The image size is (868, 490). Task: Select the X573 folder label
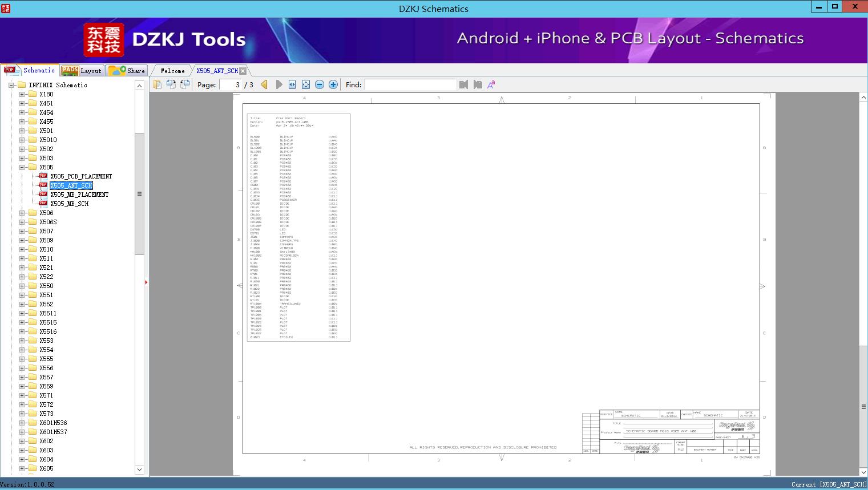tap(46, 414)
